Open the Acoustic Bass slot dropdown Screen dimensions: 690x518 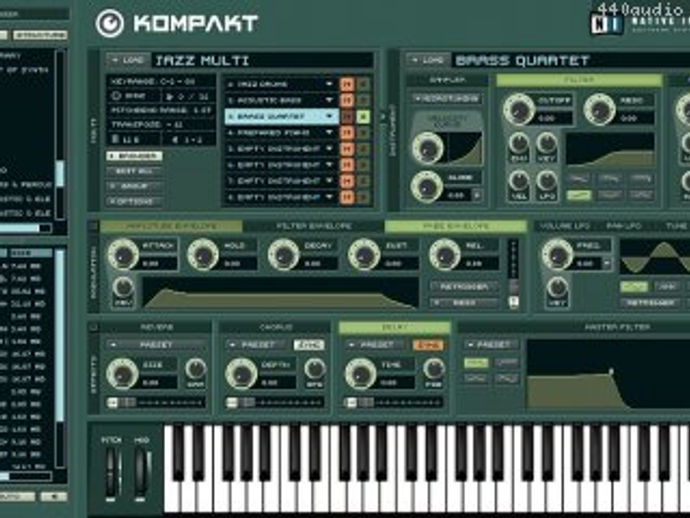pyautogui.click(x=329, y=100)
